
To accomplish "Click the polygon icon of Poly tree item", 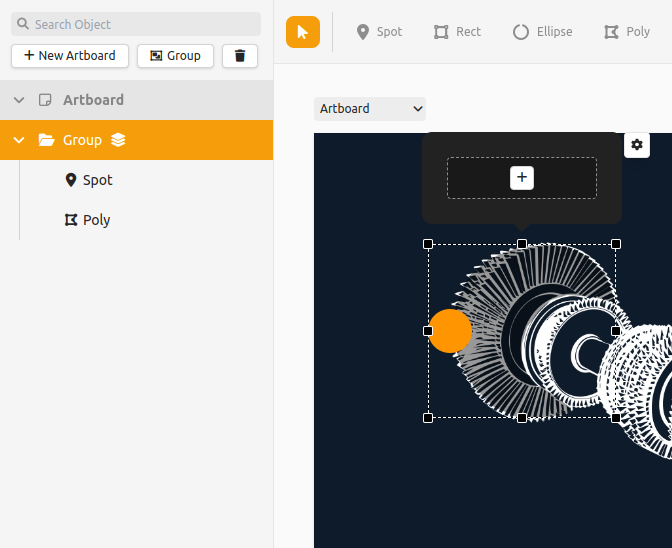I will click(71, 220).
